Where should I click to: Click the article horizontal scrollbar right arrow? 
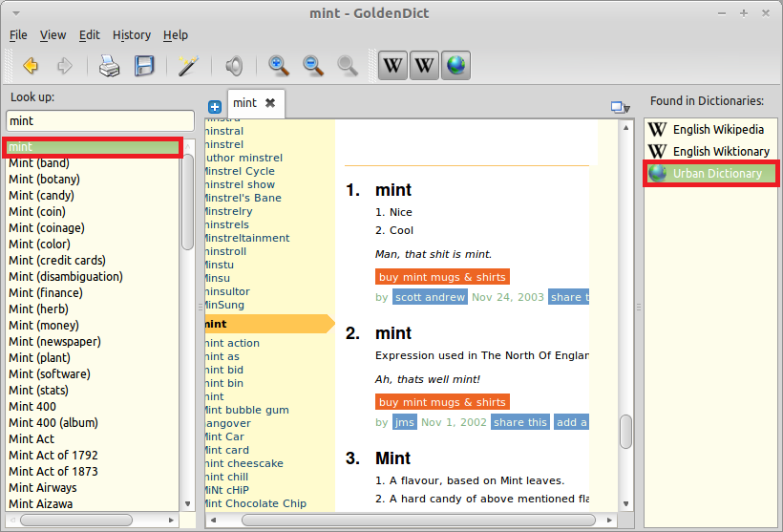(x=610, y=520)
